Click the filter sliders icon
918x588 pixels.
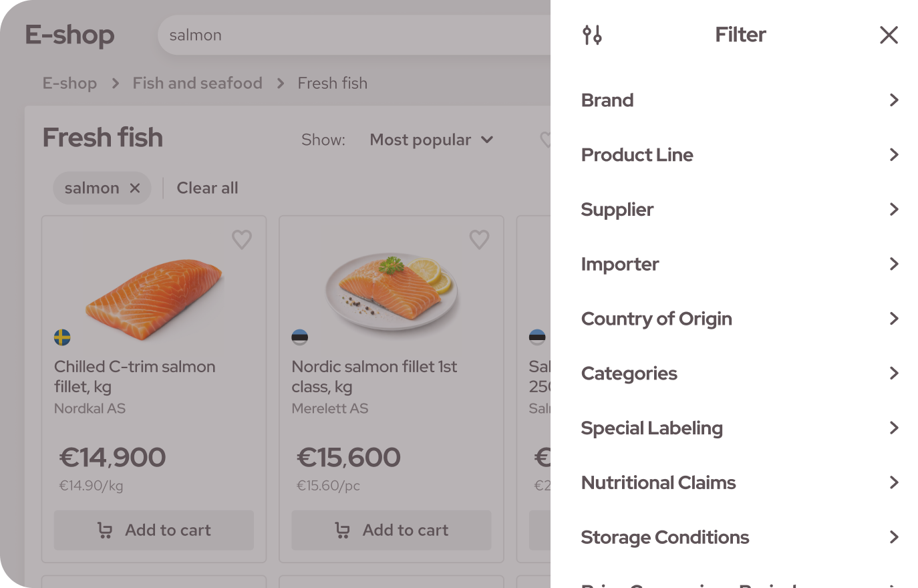coord(592,35)
